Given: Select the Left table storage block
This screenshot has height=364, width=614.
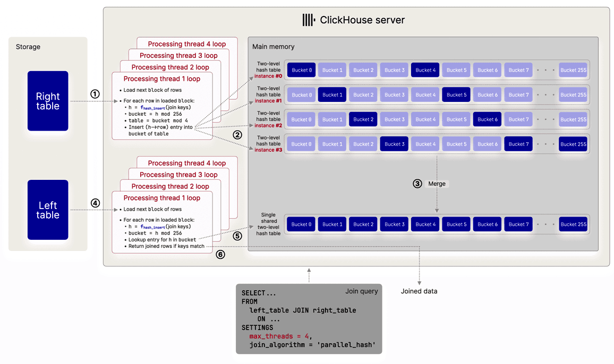Looking at the screenshot, I should point(48,210).
